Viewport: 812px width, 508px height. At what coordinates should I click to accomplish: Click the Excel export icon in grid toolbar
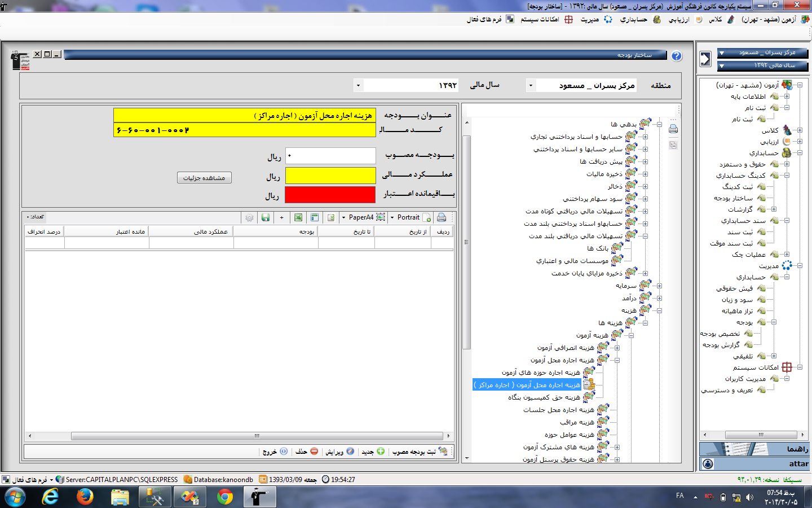pos(298,217)
